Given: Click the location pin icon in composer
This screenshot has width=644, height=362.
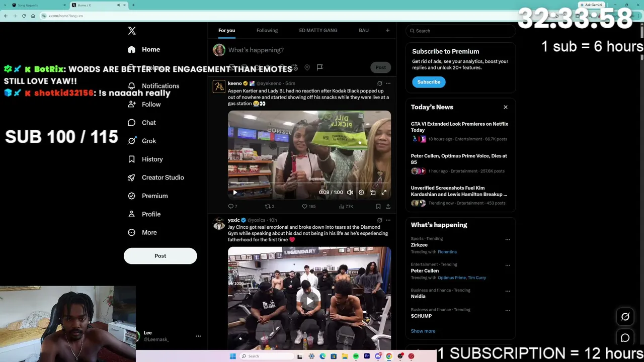Looking at the screenshot, I should 307,67.
